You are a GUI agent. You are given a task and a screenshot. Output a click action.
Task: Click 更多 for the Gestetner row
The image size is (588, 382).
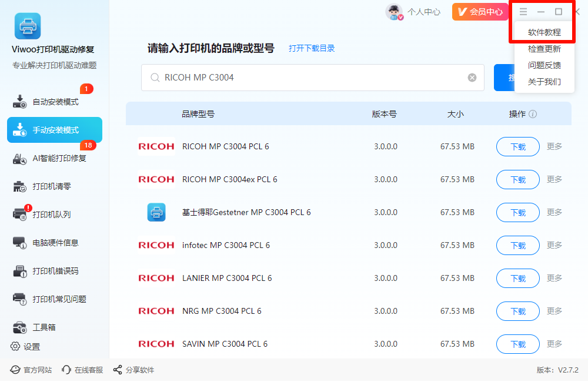(x=554, y=212)
